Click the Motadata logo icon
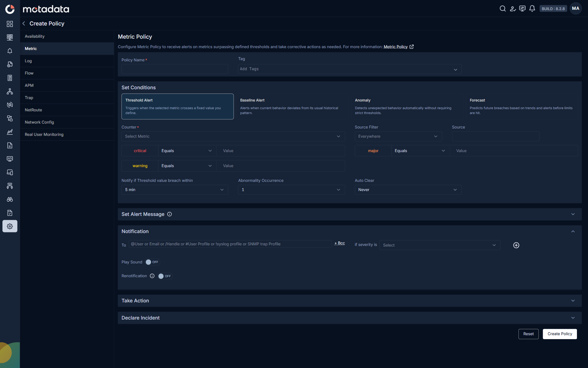Viewport: 588px width, 368px height. (10, 9)
